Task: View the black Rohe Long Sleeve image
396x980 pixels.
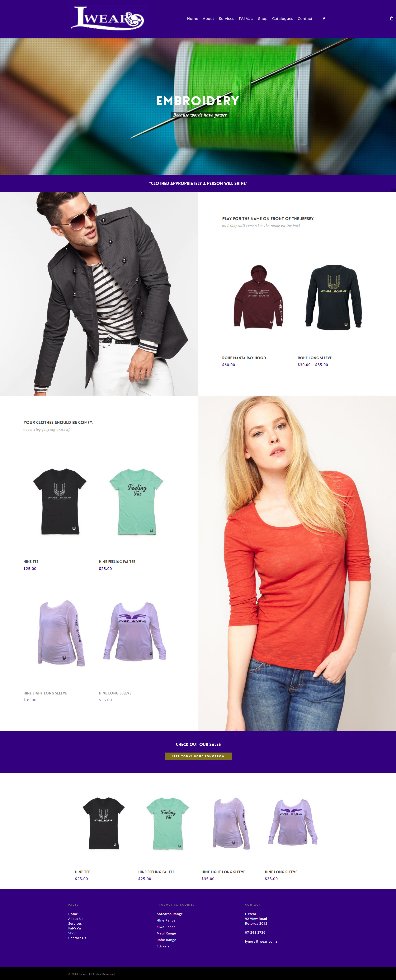Action: [334, 297]
